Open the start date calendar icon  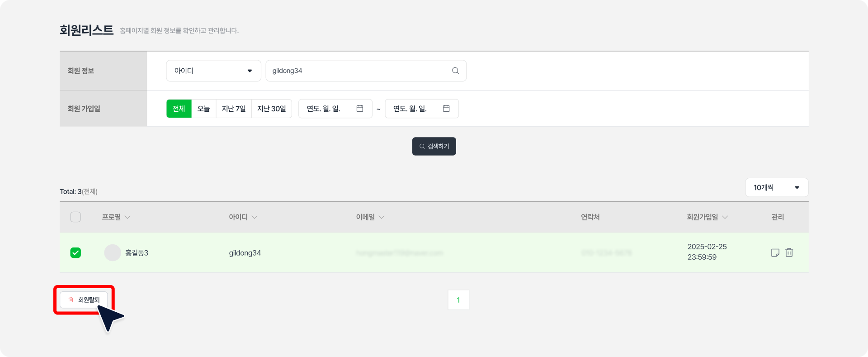pos(360,109)
